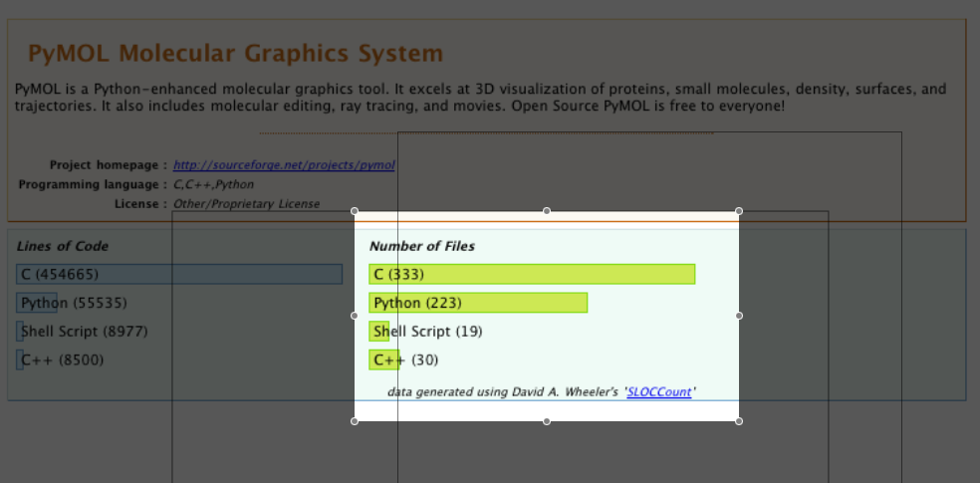Click the C,C++,Python language value
The height and width of the screenshot is (483, 980).
pos(214,185)
